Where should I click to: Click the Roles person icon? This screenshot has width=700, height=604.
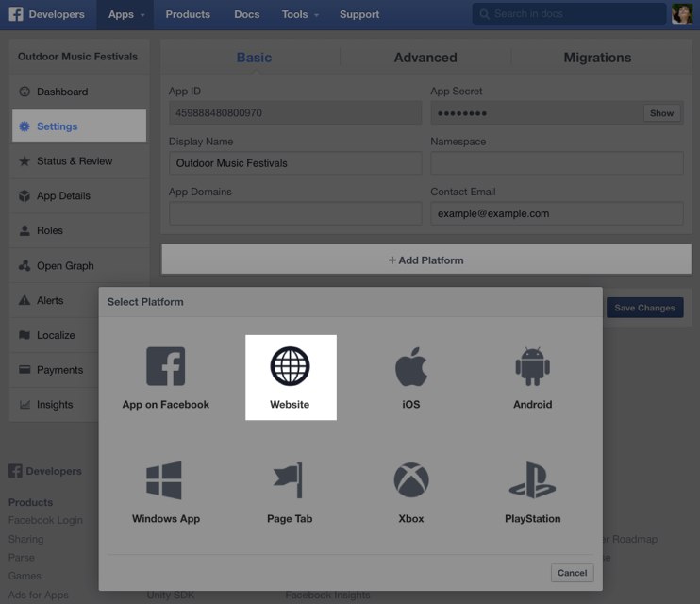[x=25, y=230]
